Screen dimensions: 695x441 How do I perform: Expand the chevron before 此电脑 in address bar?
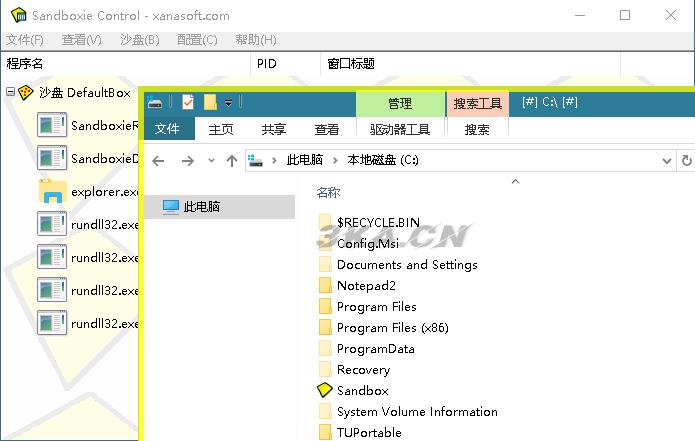coord(274,160)
